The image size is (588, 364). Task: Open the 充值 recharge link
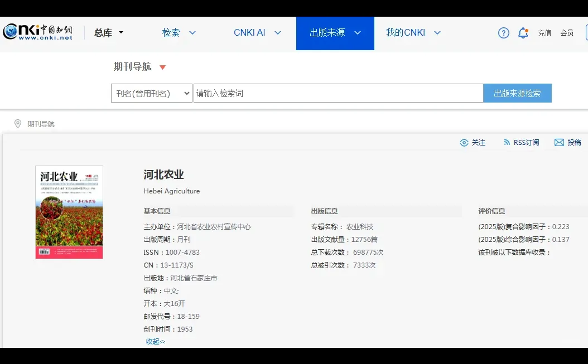[x=544, y=33]
